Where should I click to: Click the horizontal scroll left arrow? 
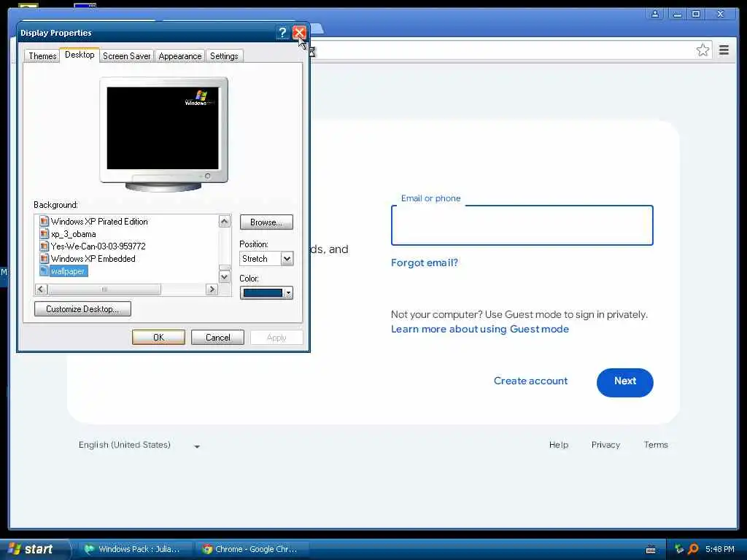42,289
